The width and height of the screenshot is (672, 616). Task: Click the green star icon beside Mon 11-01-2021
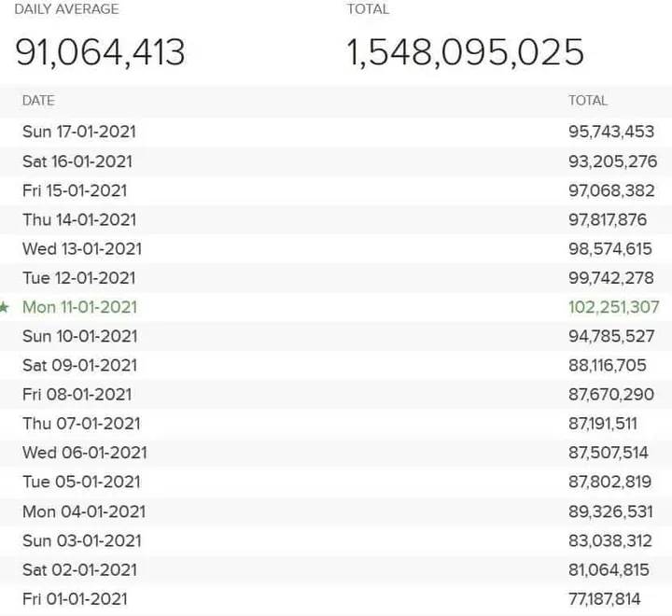click(x=5, y=307)
